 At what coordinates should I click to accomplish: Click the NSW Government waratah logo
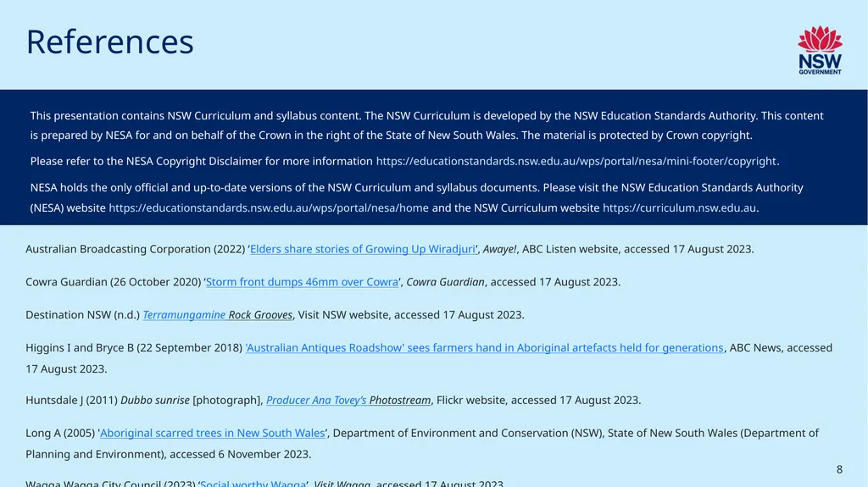tap(820, 50)
